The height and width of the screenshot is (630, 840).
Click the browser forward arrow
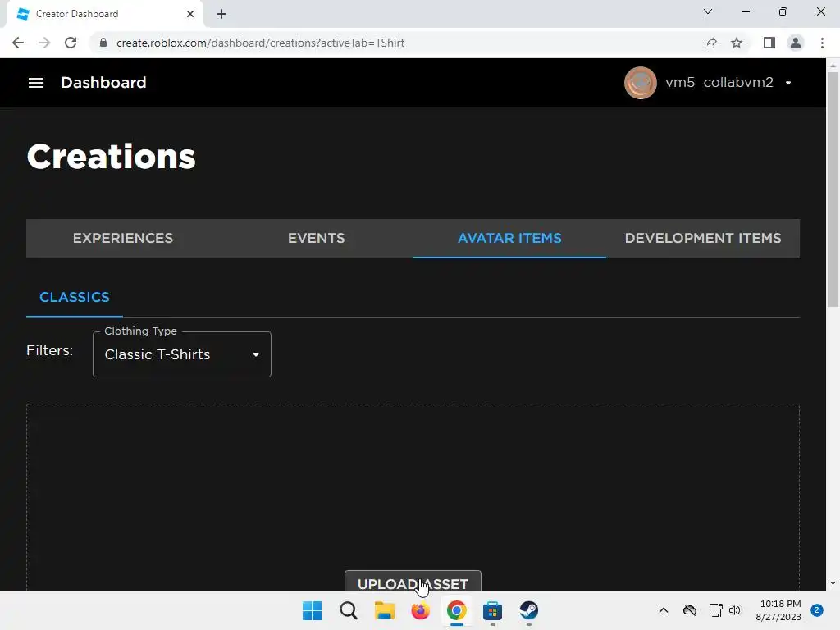pyautogui.click(x=44, y=43)
